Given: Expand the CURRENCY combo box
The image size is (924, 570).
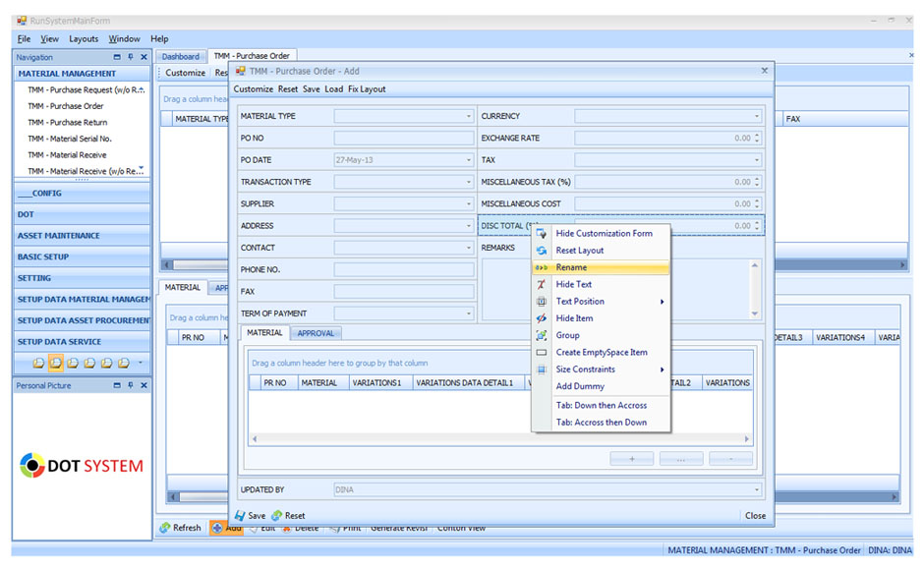Looking at the screenshot, I should [x=756, y=116].
